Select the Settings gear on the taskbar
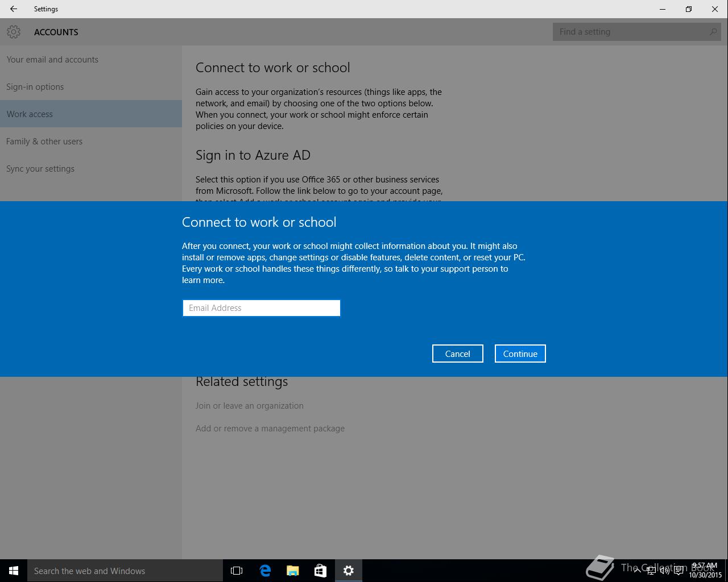 (x=349, y=571)
